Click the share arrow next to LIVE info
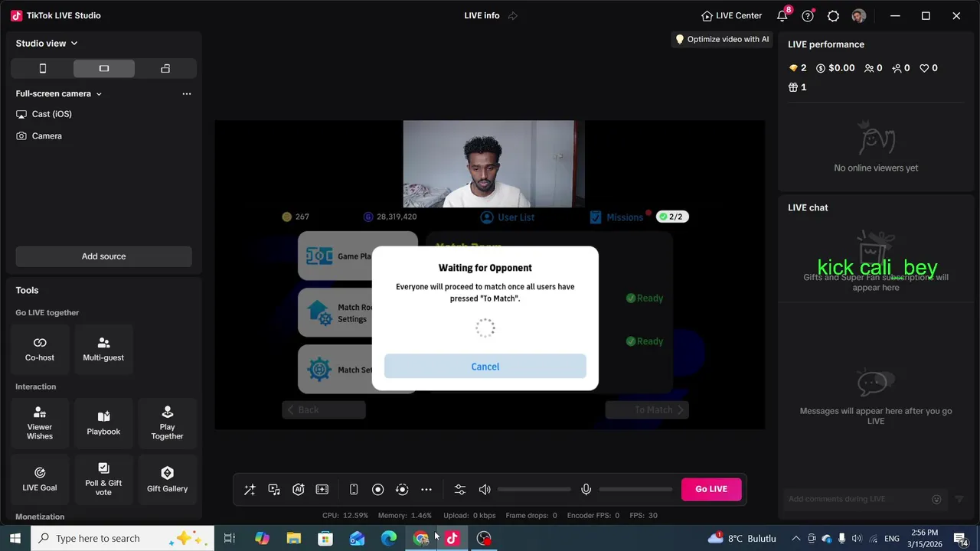The width and height of the screenshot is (980, 551). click(x=513, y=15)
